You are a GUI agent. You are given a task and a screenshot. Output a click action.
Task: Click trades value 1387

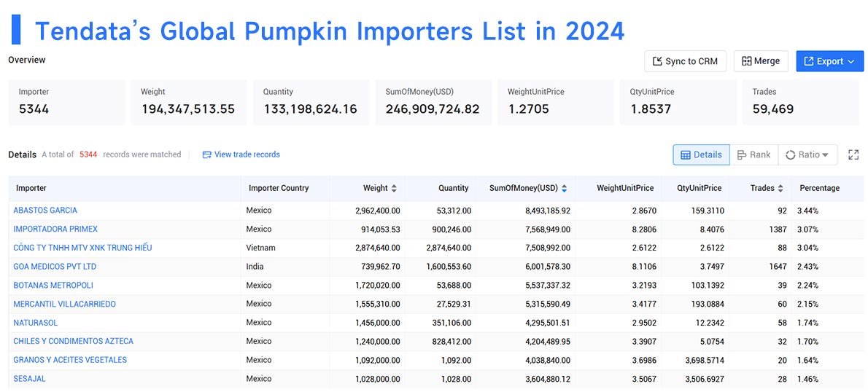pyautogui.click(x=778, y=229)
